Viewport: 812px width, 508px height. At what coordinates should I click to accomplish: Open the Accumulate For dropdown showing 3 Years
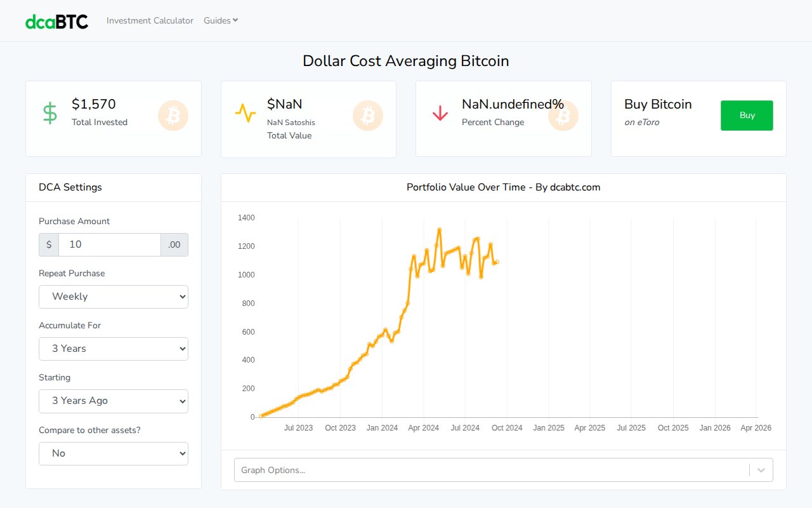(113, 349)
